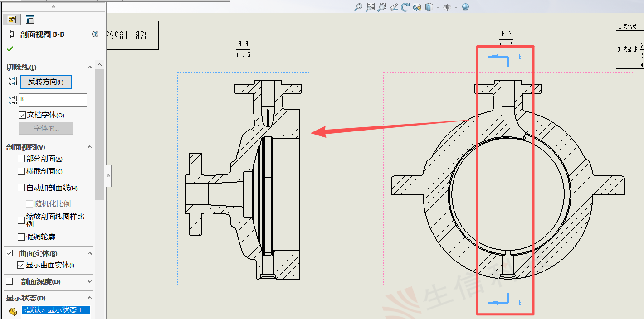Enable the 缩放剖面线图样比例 checkbox

click(21, 220)
